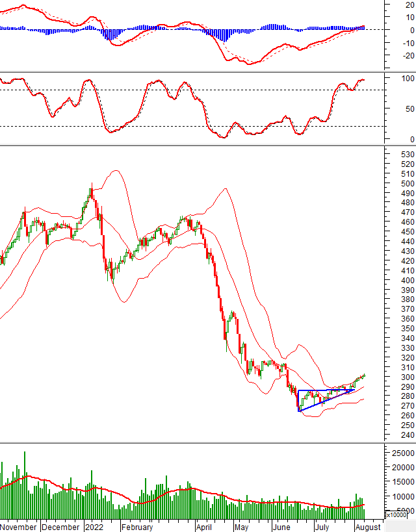Image resolution: width=416 pixels, height=532 pixels.
Task: Click the August month label
Action: pyautogui.click(x=368, y=527)
